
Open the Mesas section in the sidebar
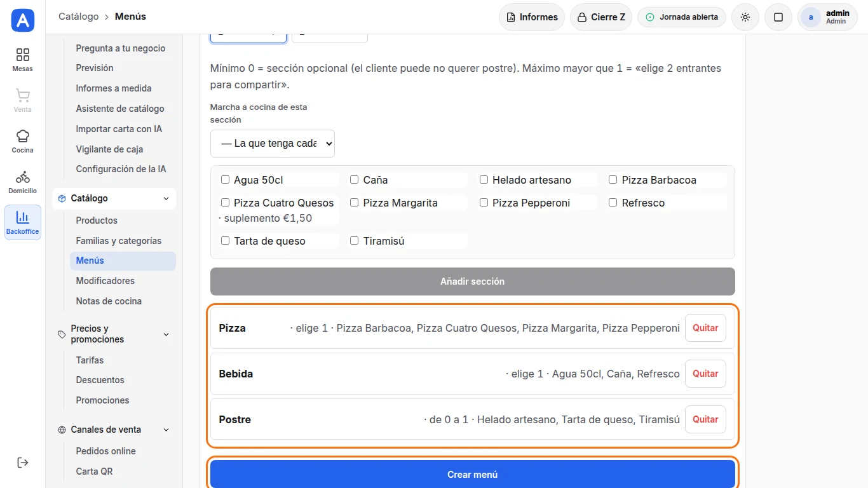tap(23, 60)
